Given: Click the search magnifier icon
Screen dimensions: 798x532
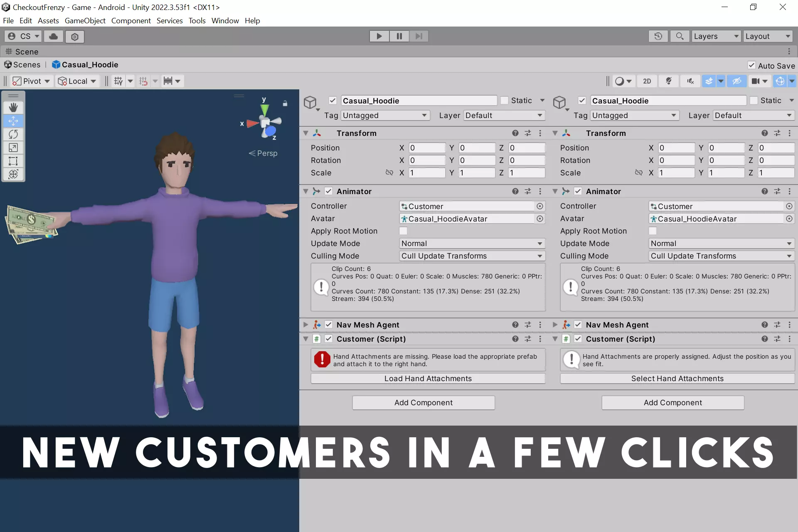Looking at the screenshot, I should coord(680,36).
